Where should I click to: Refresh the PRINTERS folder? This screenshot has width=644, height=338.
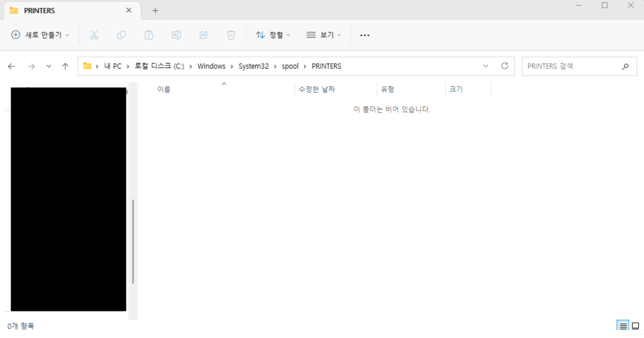click(505, 66)
